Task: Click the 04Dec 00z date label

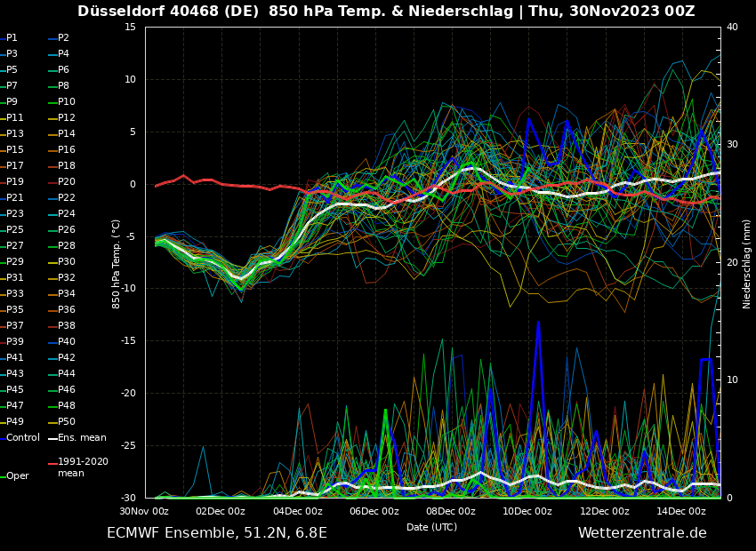Action: click(298, 511)
